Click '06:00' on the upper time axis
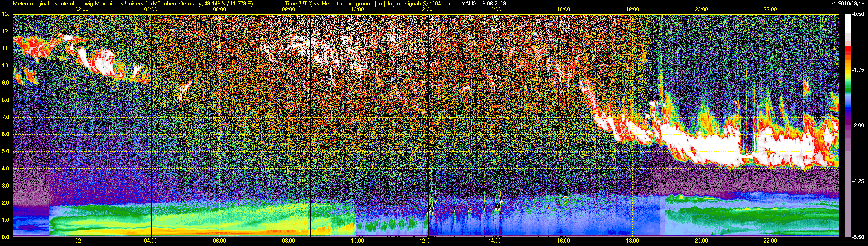This screenshot has width=868, height=246. click(219, 10)
